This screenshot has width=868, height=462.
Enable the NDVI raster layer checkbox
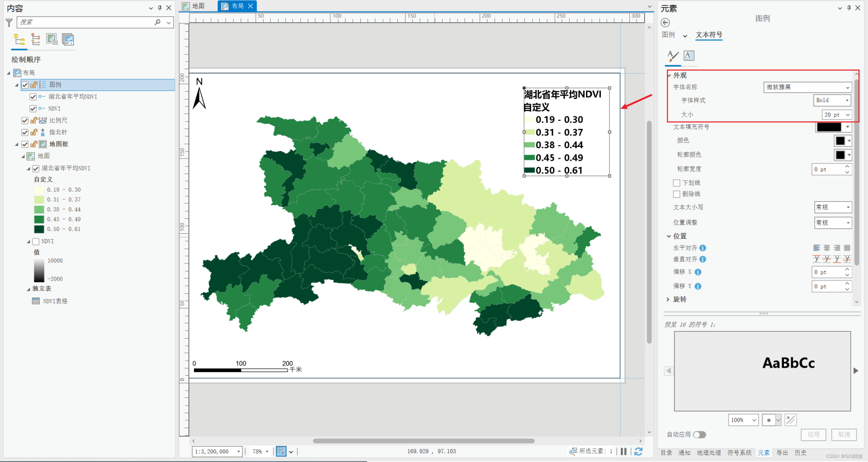36,241
